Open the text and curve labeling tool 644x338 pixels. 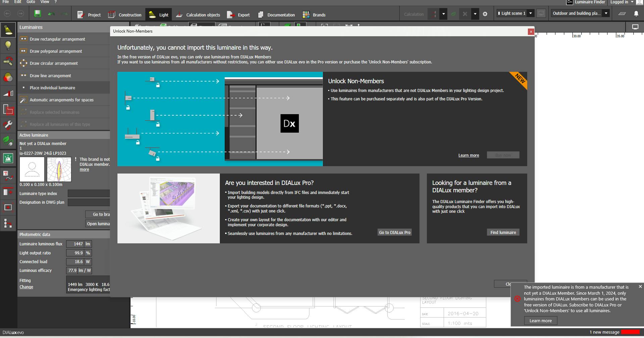pyautogui.click(x=8, y=176)
